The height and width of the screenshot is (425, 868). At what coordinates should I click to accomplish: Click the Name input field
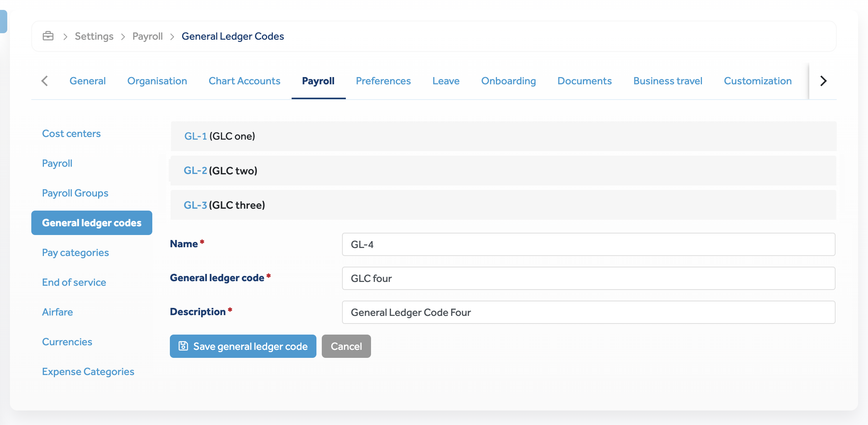[x=588, y=245]
